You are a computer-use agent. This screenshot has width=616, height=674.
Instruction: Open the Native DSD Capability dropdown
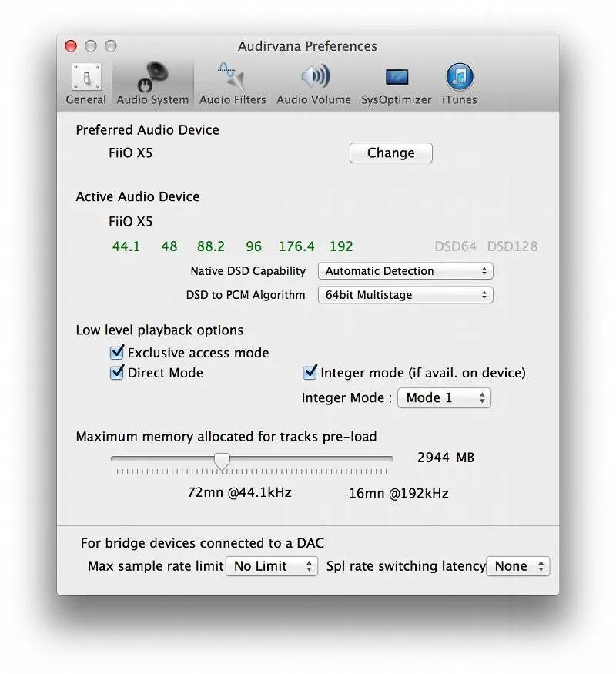[406, 271]
